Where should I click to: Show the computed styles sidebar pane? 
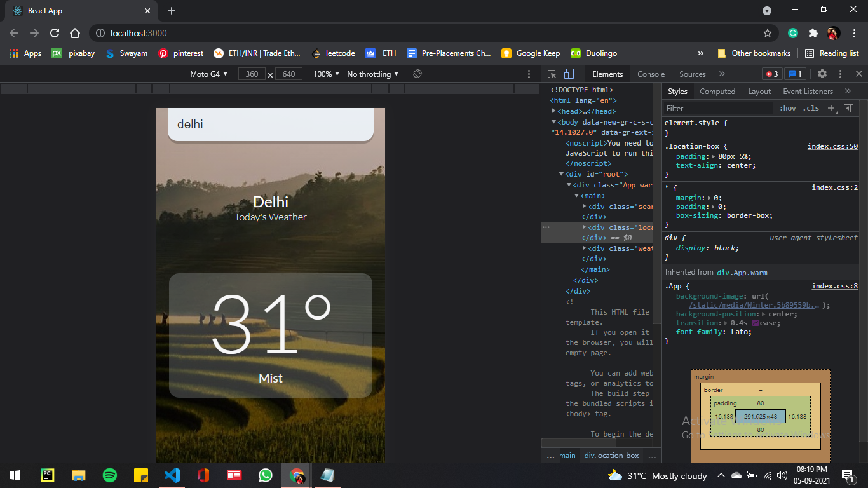coord(848,109)
